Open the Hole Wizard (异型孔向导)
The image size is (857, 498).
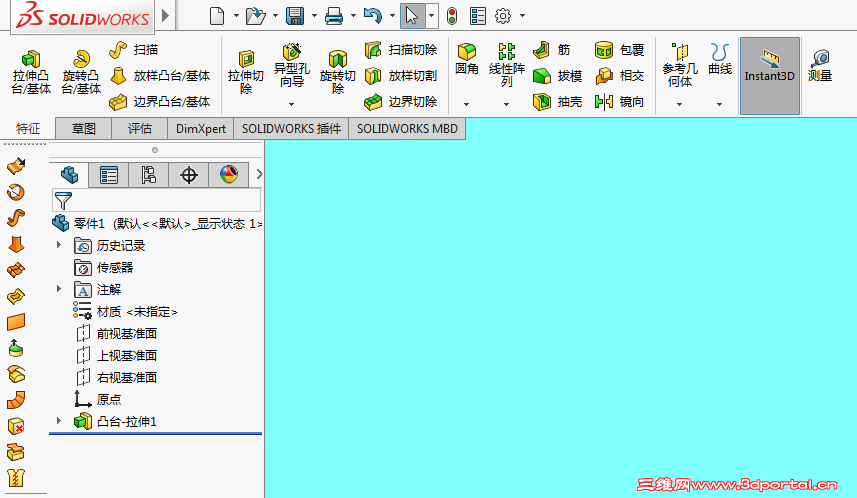pyautogui.click(x=292, y=67)
